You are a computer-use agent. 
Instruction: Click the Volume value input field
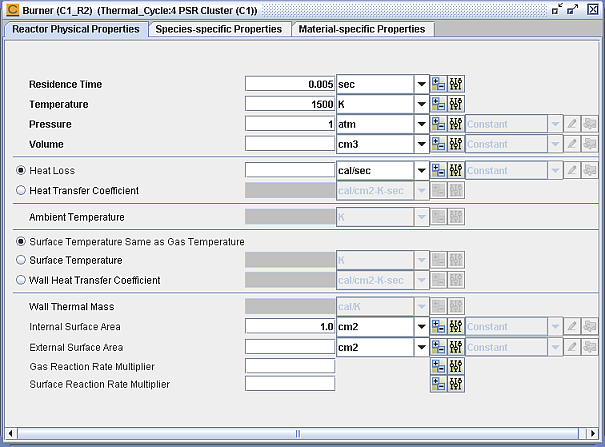pyautogui.click(x=290, y=144)
